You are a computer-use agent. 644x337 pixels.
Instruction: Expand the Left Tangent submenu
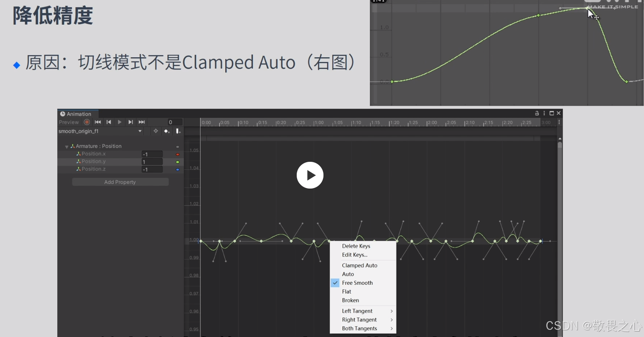click(363, 311)
